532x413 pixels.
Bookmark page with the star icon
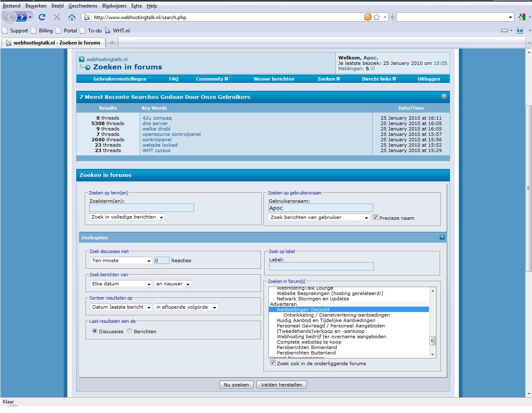point(377,17)
